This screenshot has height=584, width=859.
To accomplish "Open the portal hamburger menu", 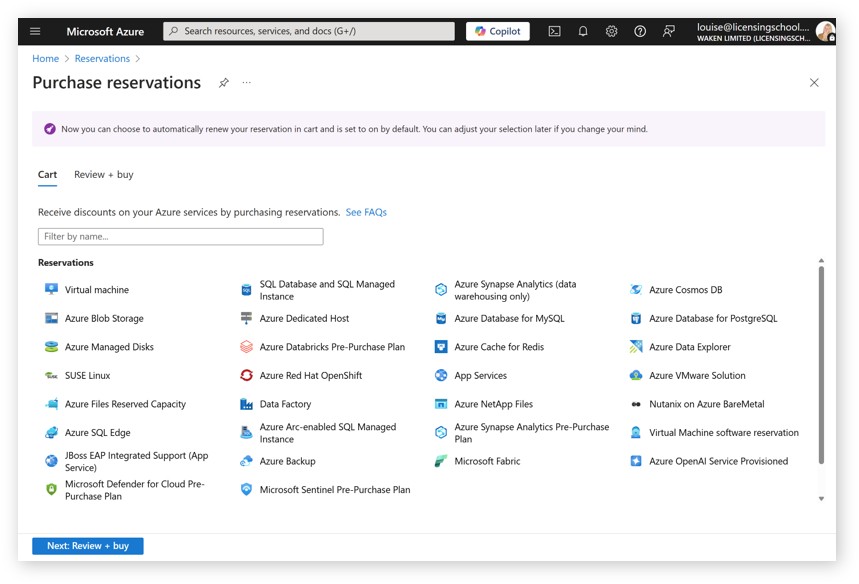I will coord(35,31).
